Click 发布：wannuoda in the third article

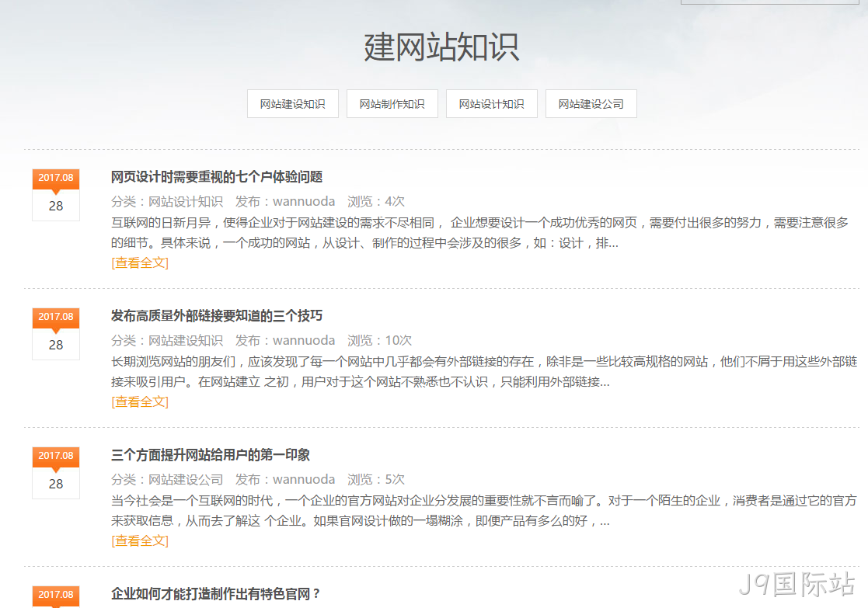285,479
